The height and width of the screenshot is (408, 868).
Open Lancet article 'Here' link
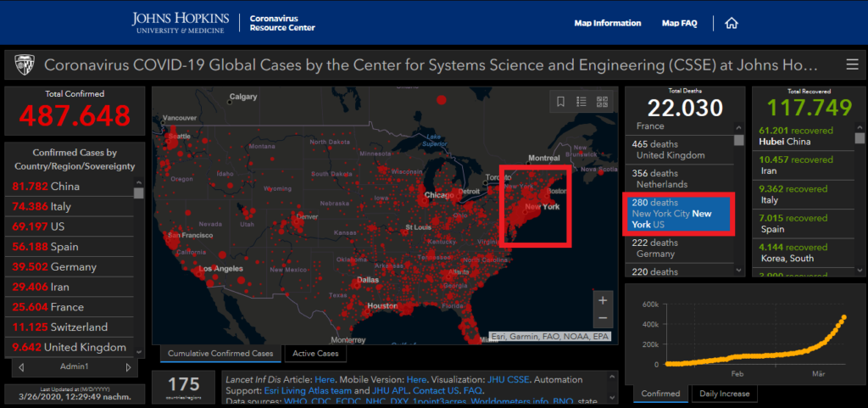point(325,380)
